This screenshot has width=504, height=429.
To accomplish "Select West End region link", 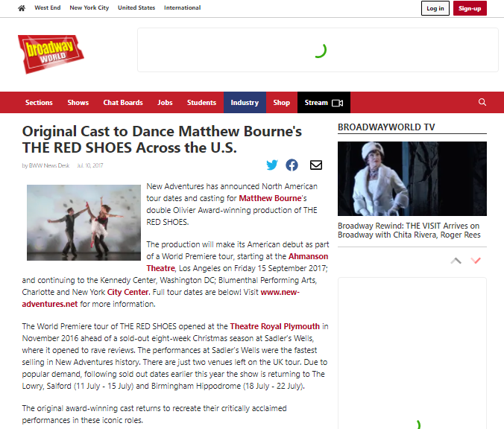I will (x=48, y=7).
